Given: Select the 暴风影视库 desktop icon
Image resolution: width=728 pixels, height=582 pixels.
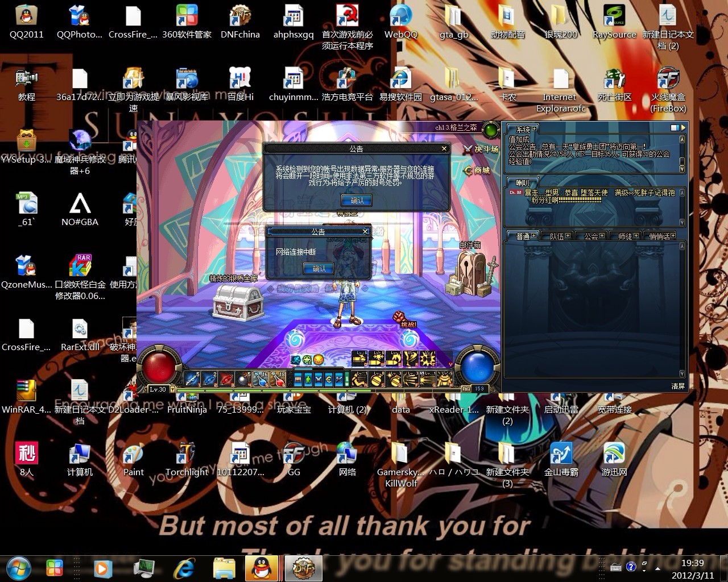Looking at the screenshot, I should 187,85.
